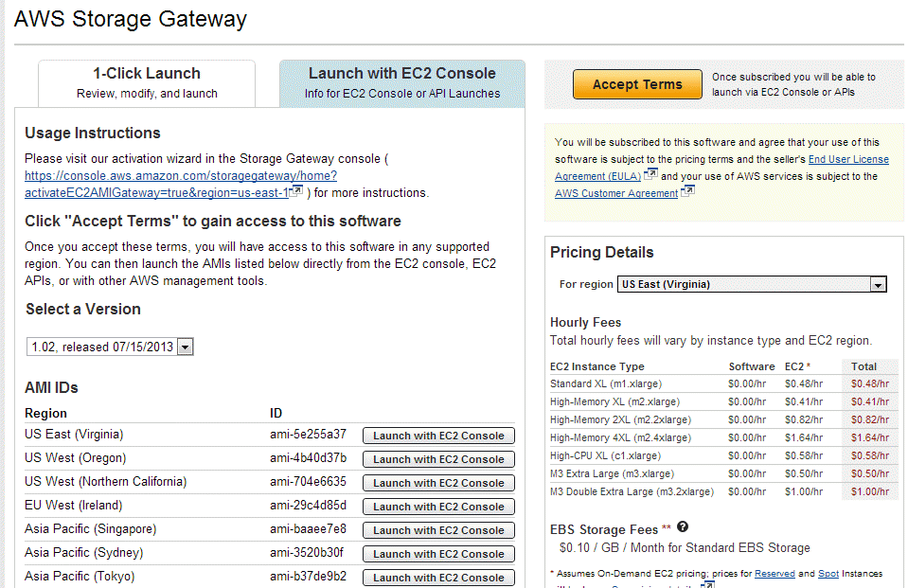908x588 pixels.
Task: Launch US East (Virginia) with EC2 Console
Action: (x=438, y=436)
